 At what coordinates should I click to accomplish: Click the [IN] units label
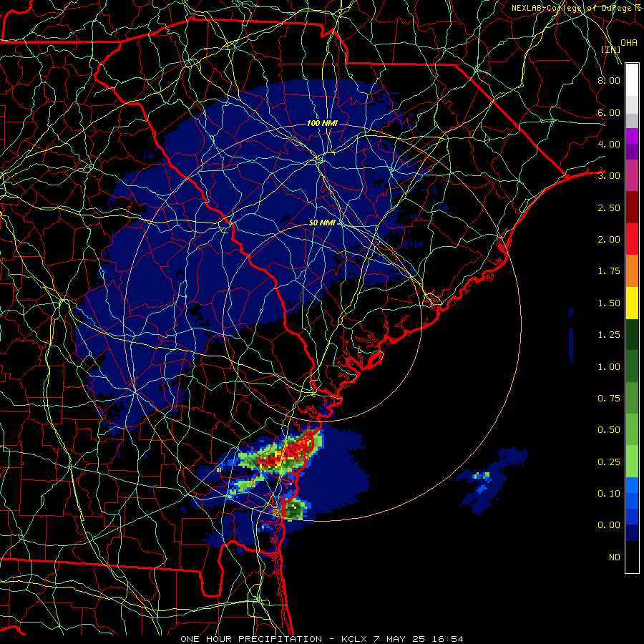point(610,49)
